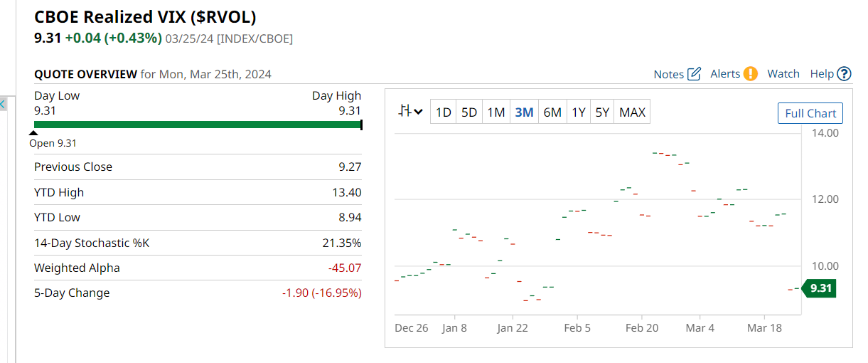
Task: Click the YTD High 13.40 value
Action: [348, 192]
